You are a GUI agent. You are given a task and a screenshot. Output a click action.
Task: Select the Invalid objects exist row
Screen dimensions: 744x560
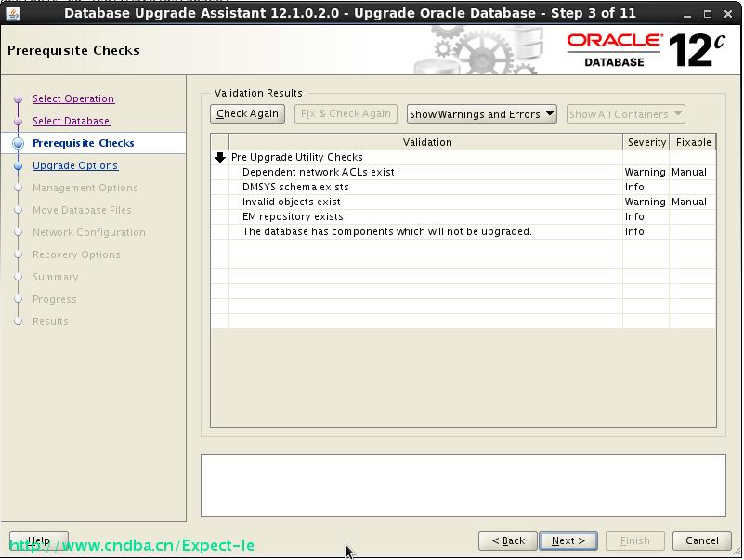pyautogui.click(x=463, y=202)
